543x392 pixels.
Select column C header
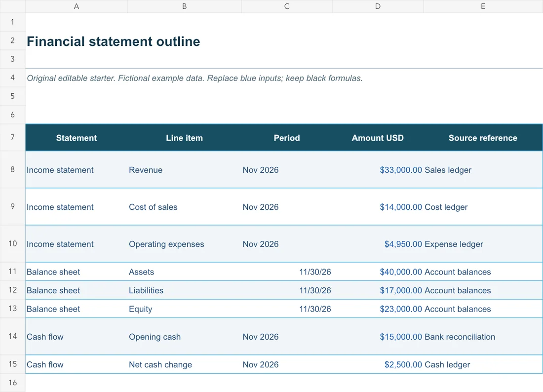287,6
